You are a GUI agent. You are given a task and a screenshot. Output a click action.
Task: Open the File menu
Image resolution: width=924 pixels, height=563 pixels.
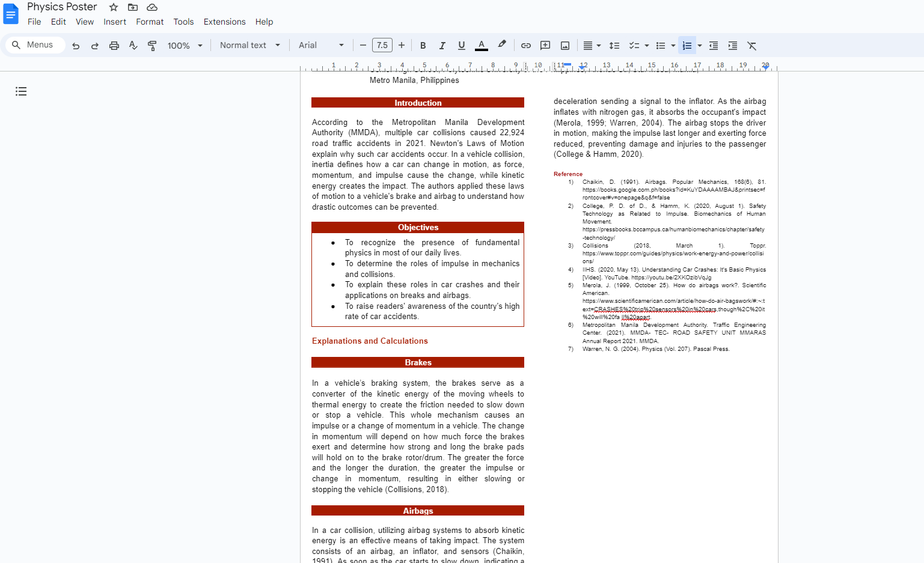34,22
